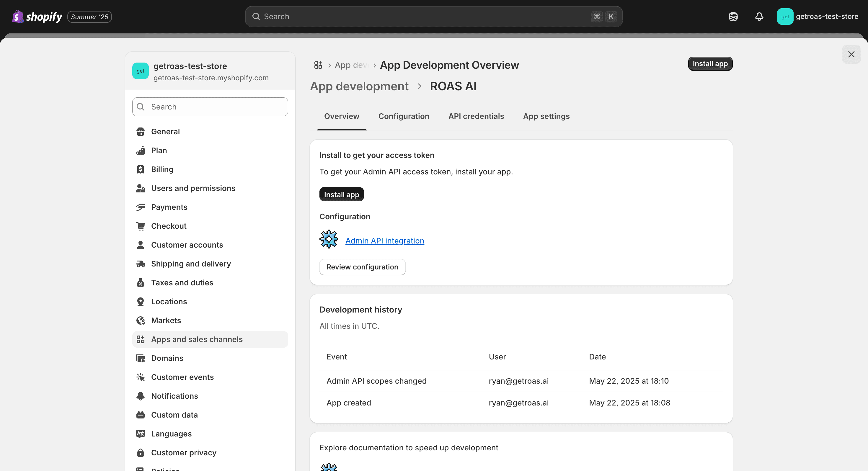Image resolution: width=868 pixels, height=471 pixels.
Task: Close the settings panel with X
Action: (851, 54)
